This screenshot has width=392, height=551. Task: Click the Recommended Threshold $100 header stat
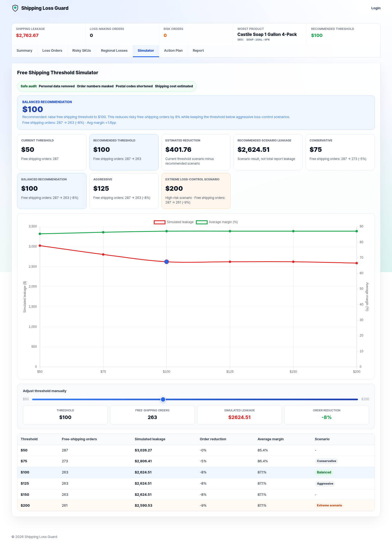(317, 35)
